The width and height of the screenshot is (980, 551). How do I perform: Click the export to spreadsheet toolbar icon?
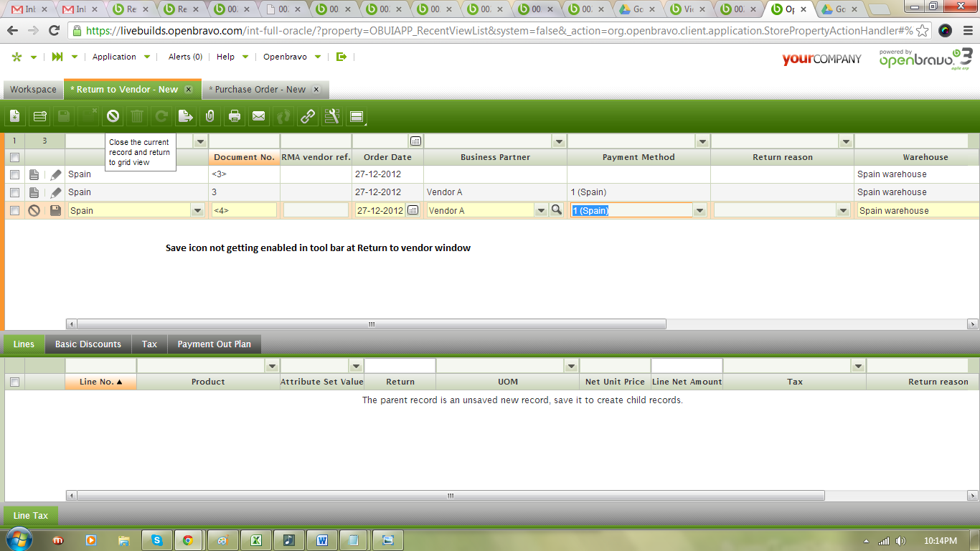[186, 116]
